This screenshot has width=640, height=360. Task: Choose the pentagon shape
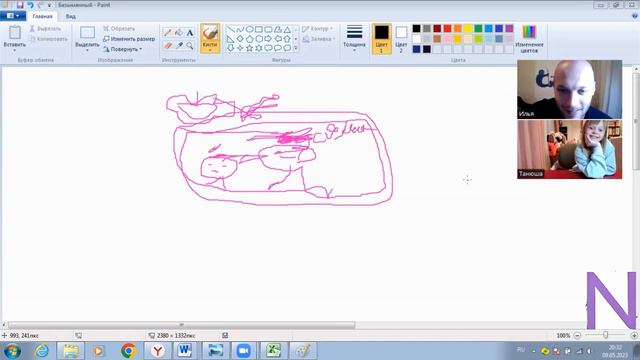point(249,39)
